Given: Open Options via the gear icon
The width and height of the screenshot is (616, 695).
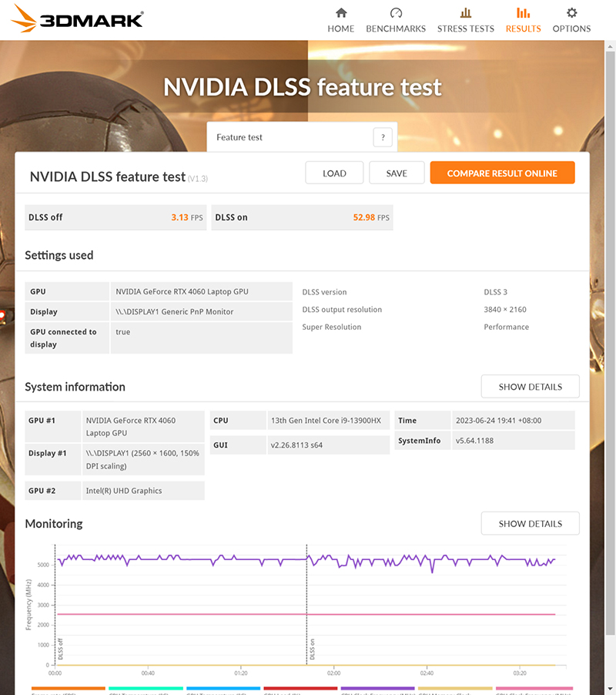Looking at the screenshot, I should (x=571, y=13).
